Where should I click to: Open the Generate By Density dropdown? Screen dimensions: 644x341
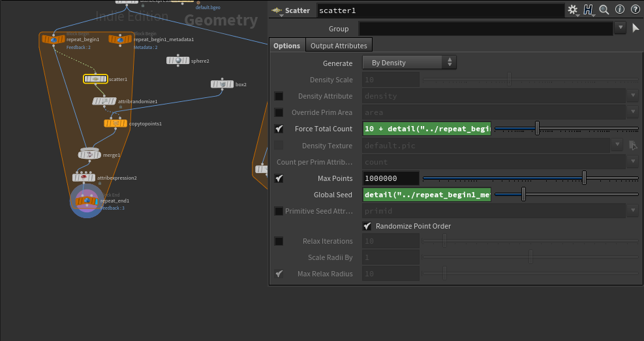coord(409,63)
